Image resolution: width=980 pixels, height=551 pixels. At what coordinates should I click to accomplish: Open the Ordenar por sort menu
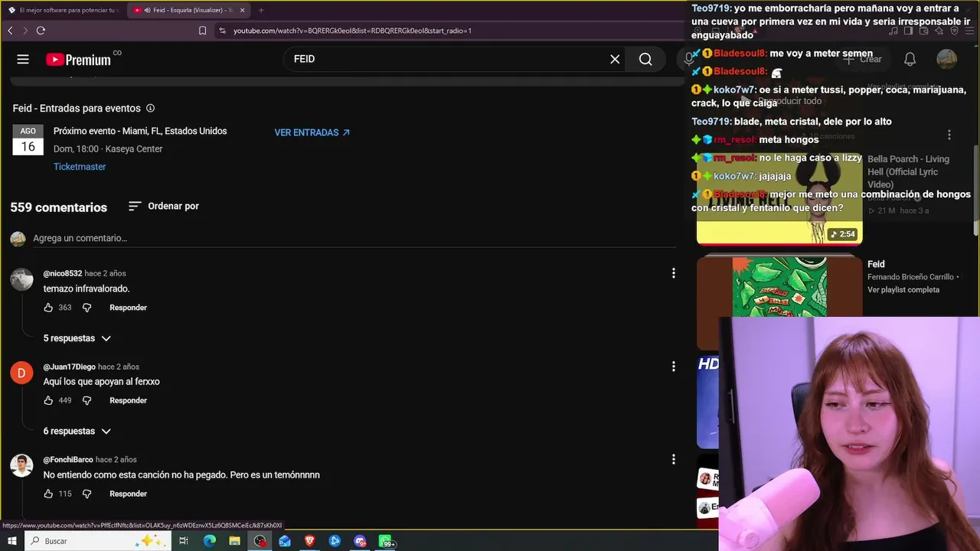coord(163,206)
